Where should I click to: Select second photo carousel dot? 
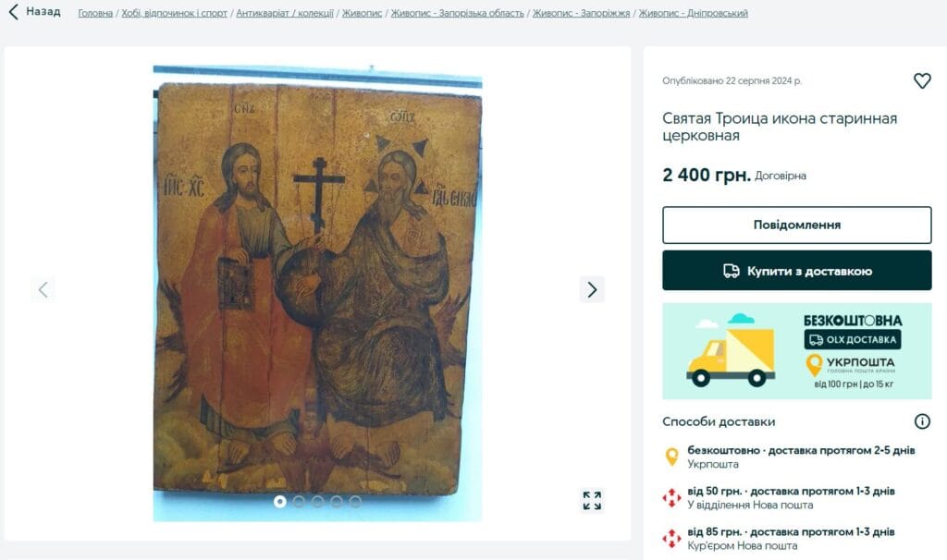tap(299, 502)
